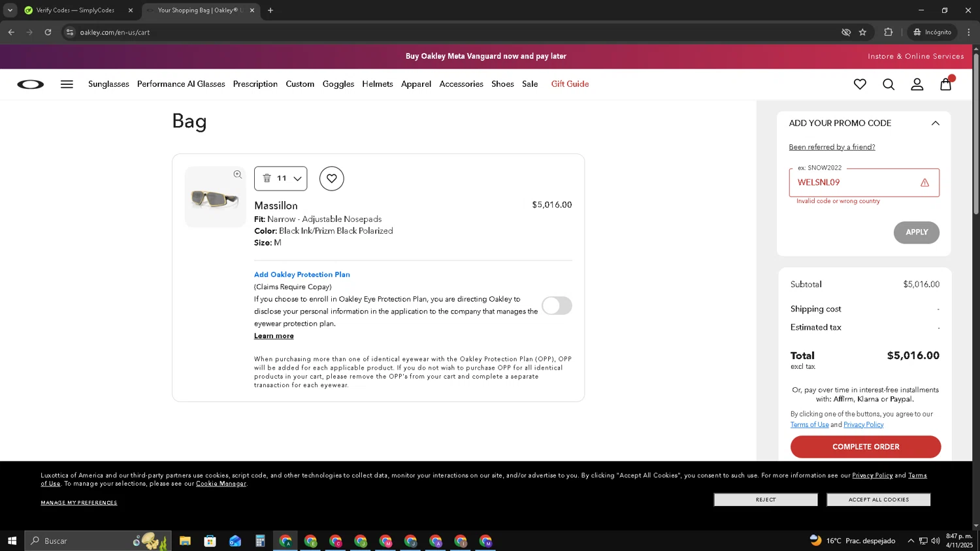Bookmark this page with star icon
Image resolution: width=980 pixels, height=551 pixels.
pyautogui.click(x=862, y=32)
